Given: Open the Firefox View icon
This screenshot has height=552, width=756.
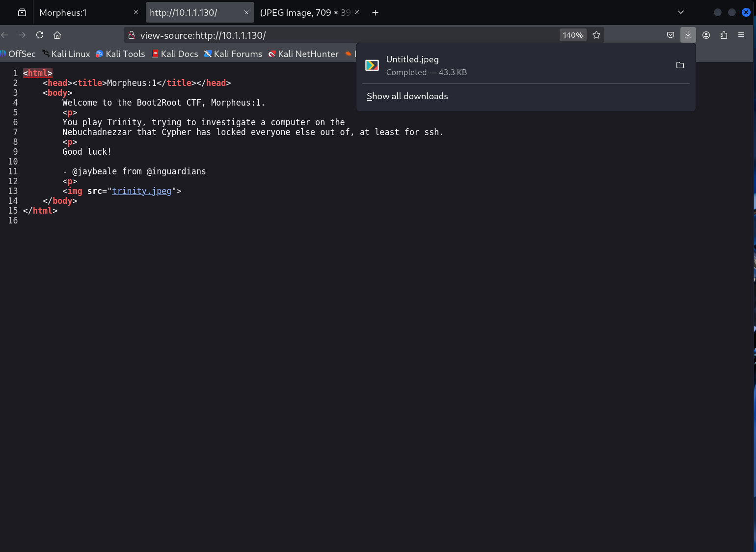Looking at the screenshot, I should tap(22, 13).
